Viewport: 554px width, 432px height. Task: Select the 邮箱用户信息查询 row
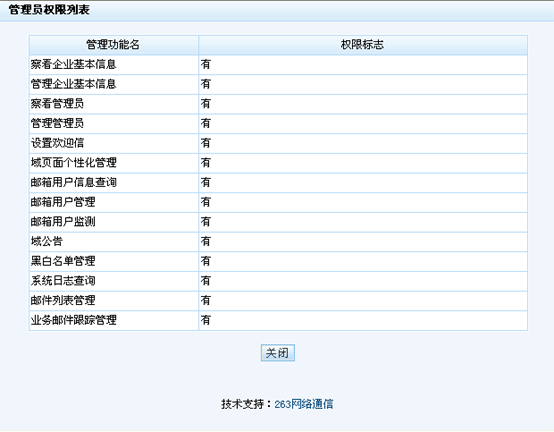click(x=278, y=183)
